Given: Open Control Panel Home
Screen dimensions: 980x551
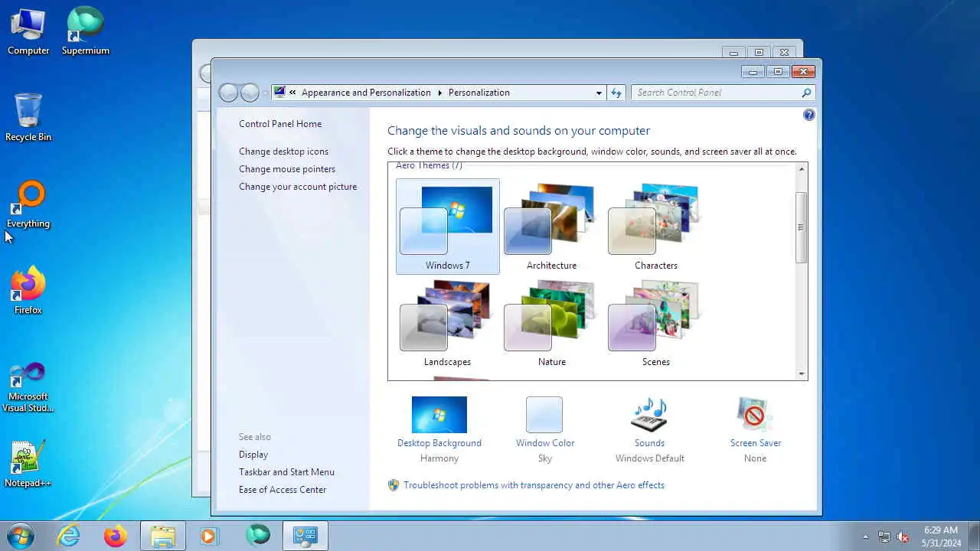Looking at the screenshot, I should (280, 124).
